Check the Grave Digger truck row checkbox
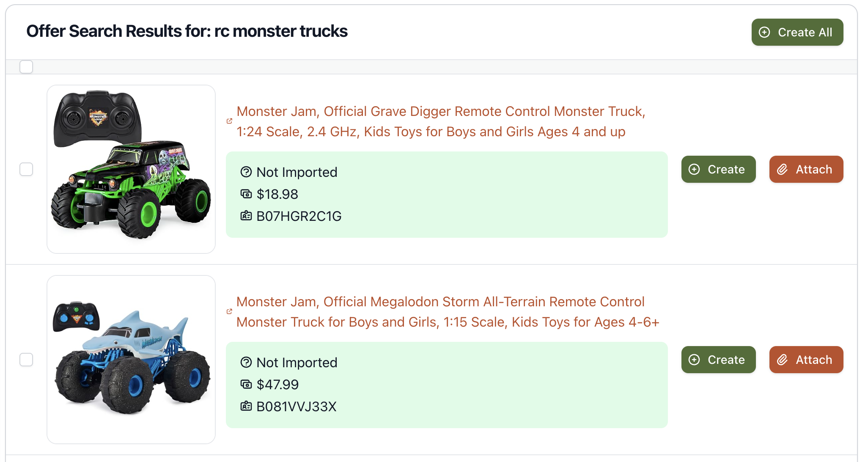 [26, 169]
